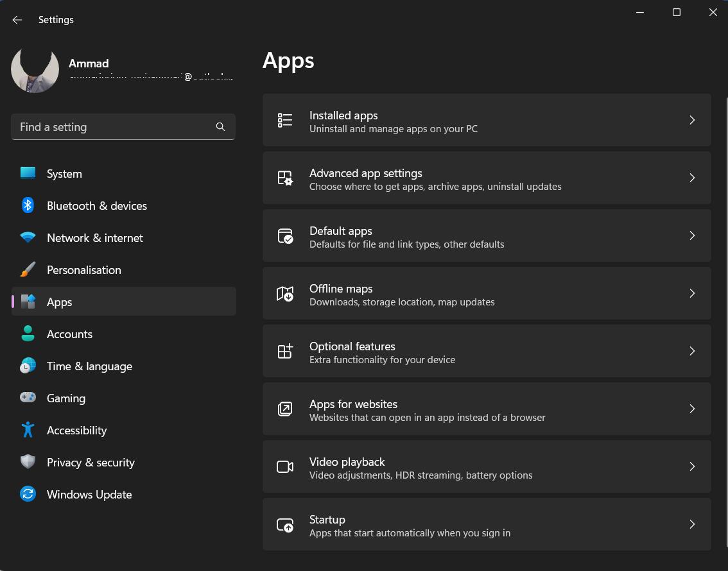Click the back arrow button
Image resolution: width=728 pixels, height=571 pixels.
[17, 19]
